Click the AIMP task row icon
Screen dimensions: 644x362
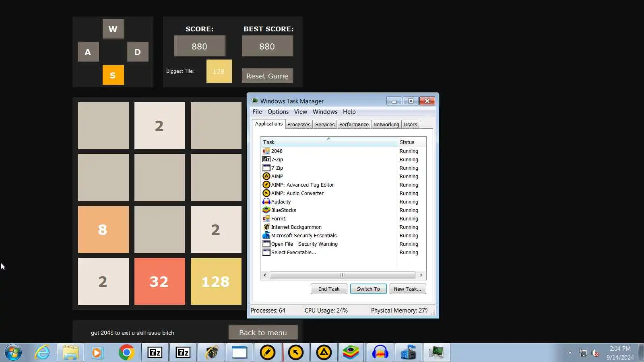(266, 176)
